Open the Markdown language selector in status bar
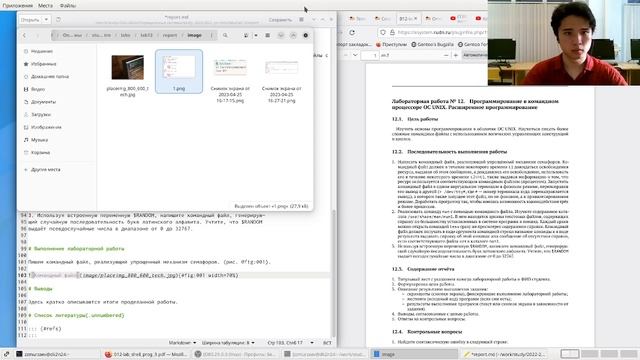This screenshot has height=360, width=640. (x=182, y=343)
